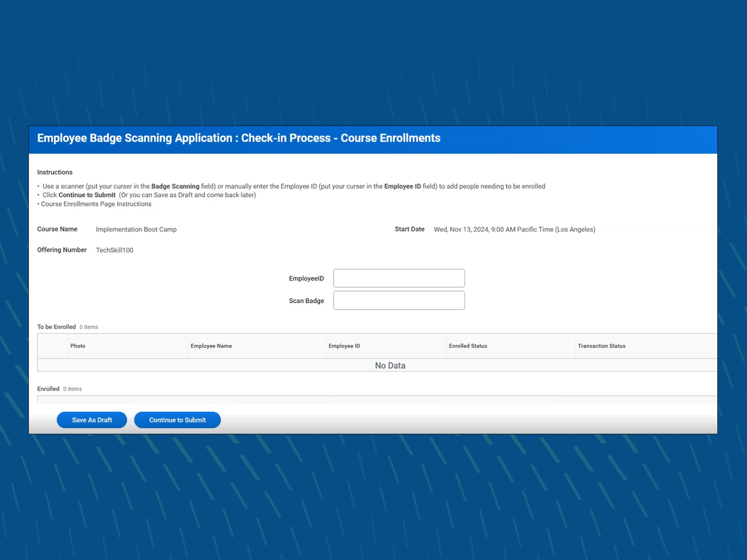Viewport: 747px width, 560px height.
Task: Click the To be Enrolled section label
Action: tap(56, 327)
